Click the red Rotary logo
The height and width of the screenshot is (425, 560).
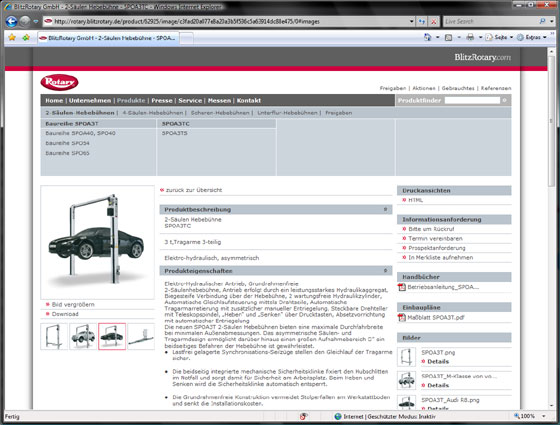tap(59, 82)
